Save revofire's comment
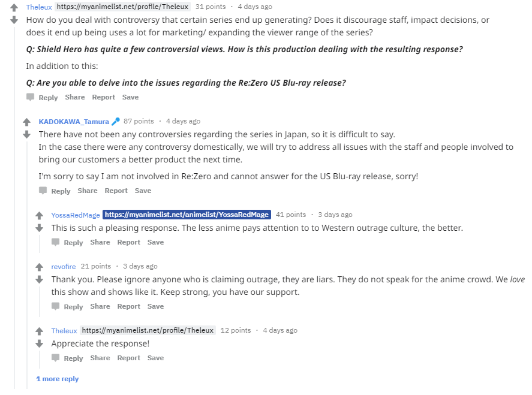Image resolution: width=532 pixels, height=395 pixels. (x=155, y=306)
